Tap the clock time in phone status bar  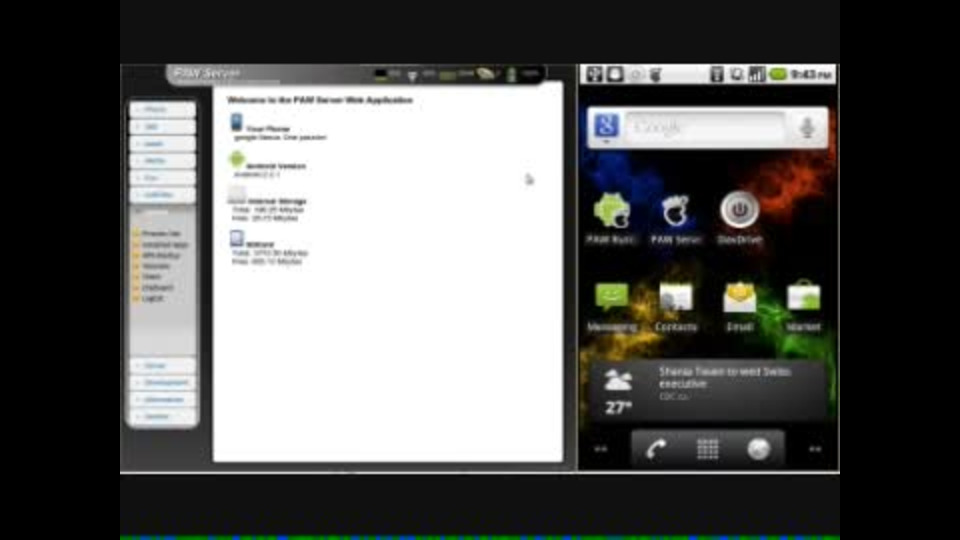click(811, 75)
